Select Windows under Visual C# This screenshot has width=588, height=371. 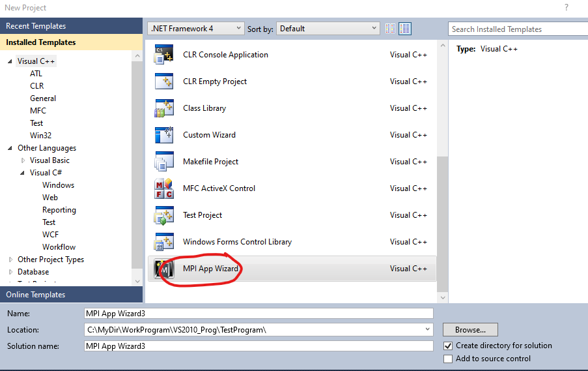[58, 185]
